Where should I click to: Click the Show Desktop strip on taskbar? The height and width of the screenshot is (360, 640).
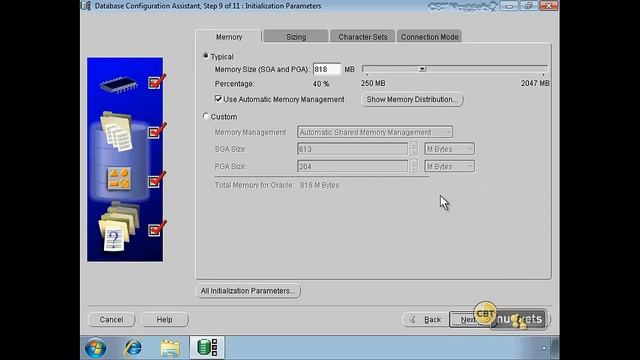point(555,348)
